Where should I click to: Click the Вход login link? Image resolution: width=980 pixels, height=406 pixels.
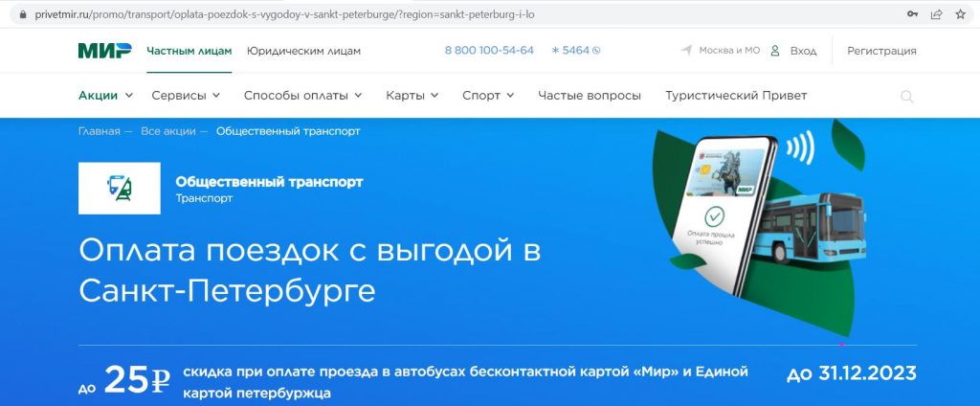[803, 51]
